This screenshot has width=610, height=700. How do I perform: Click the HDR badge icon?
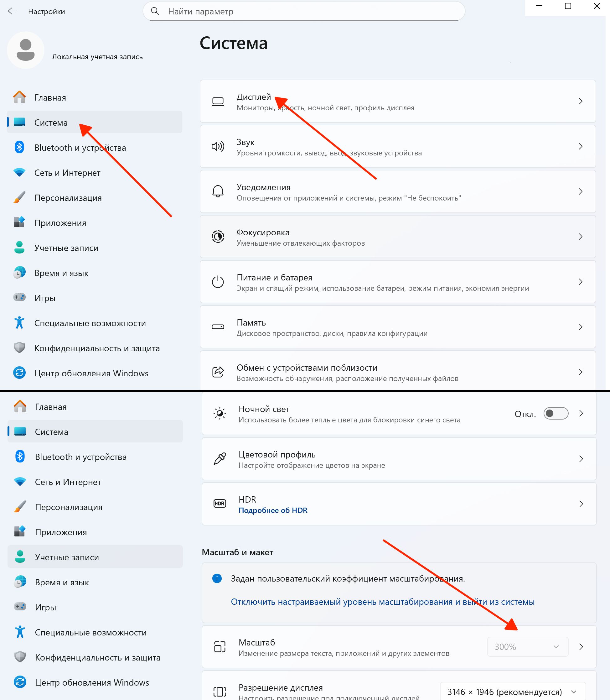click(x=220, y=504)
